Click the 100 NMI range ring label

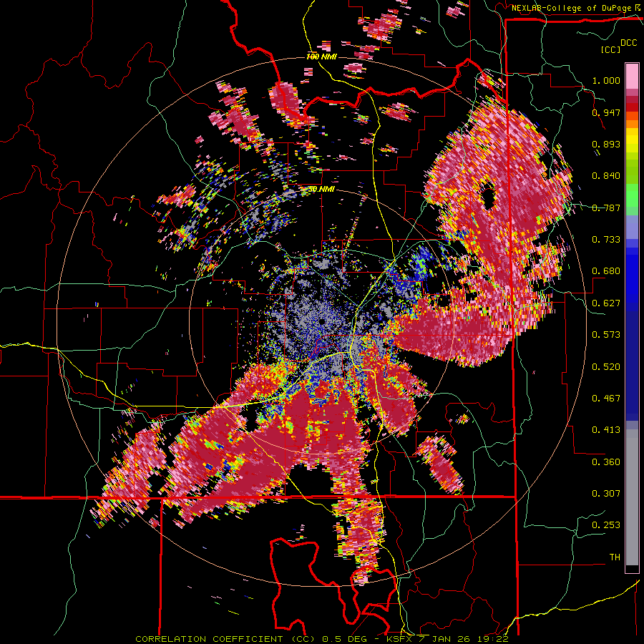tap(321, 57)
